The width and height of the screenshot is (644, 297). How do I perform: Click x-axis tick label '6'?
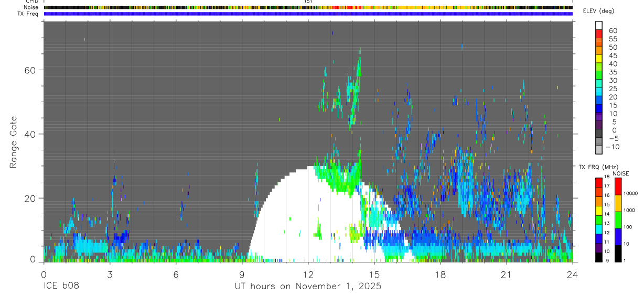[x=176, y=274]
